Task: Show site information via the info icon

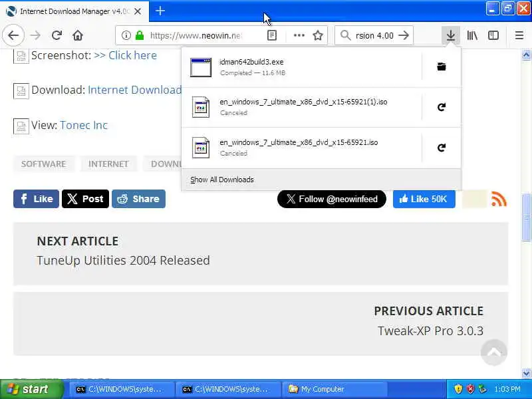Action: click(x=126, y=35)
